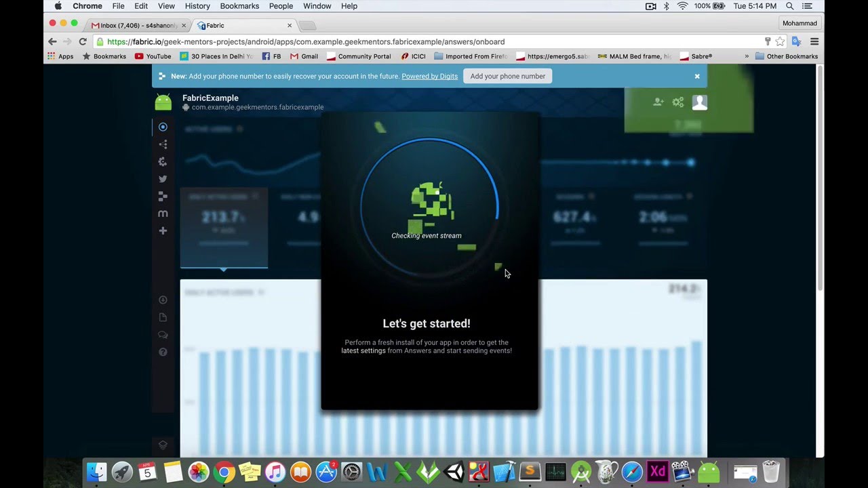Open Unity from the dock

[x=453, y=472]
